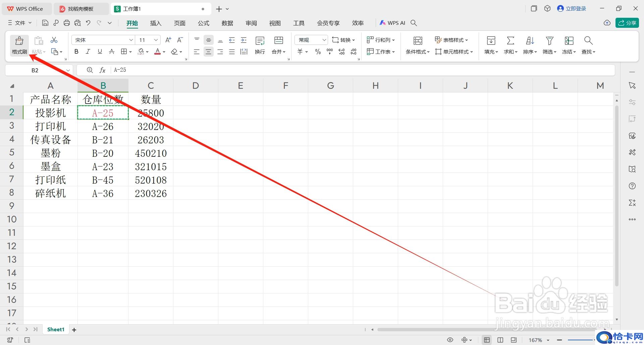The width and height of the screenshot is (644, 345).
Task: Open the font size dropdown showing 11
Action: (156, 40)
